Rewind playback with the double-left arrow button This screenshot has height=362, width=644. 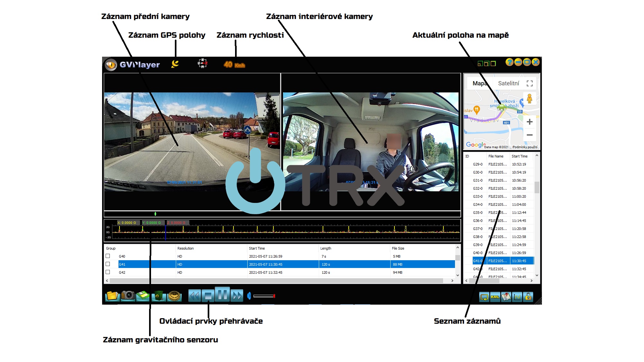(x=194, y=295)
